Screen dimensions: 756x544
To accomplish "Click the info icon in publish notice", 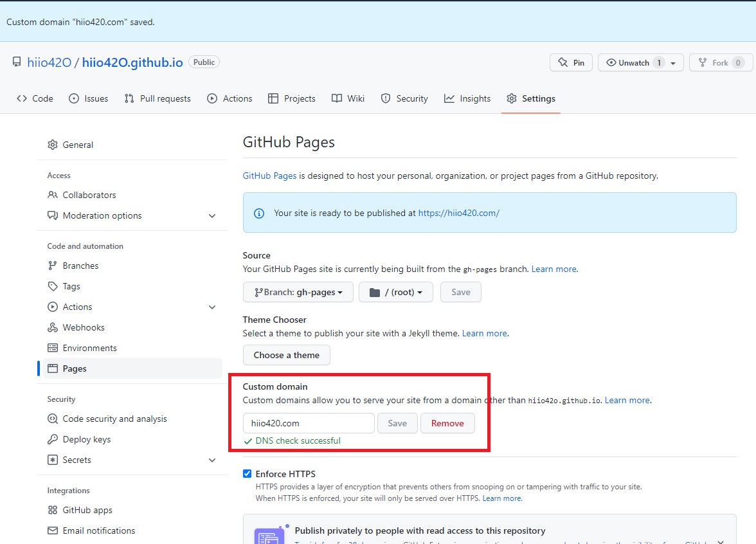I will coord(259,213).
